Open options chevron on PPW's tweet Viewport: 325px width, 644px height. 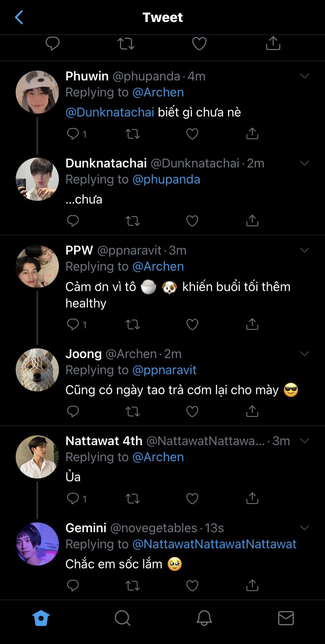coord(305,250)
